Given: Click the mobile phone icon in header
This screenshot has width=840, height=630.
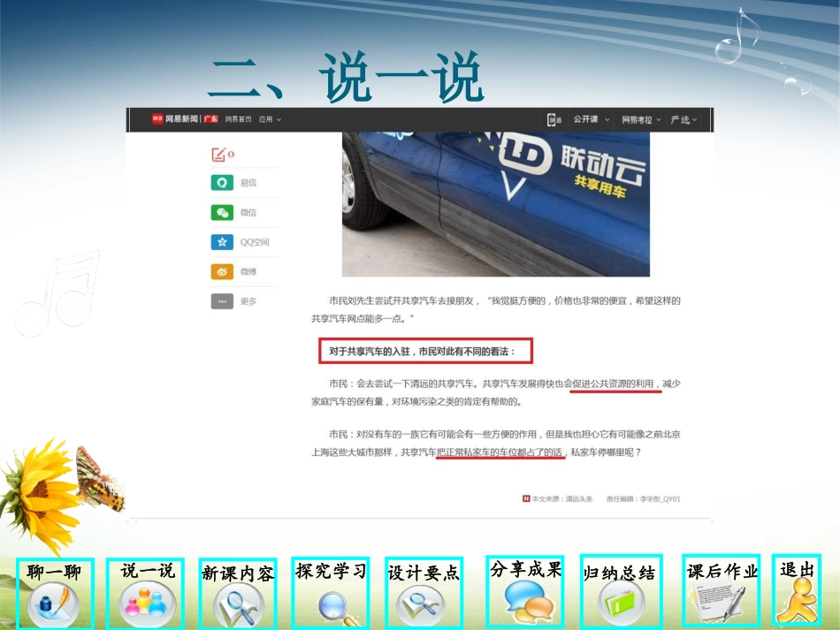Looking at the screenshot, I should pos(554,120).
